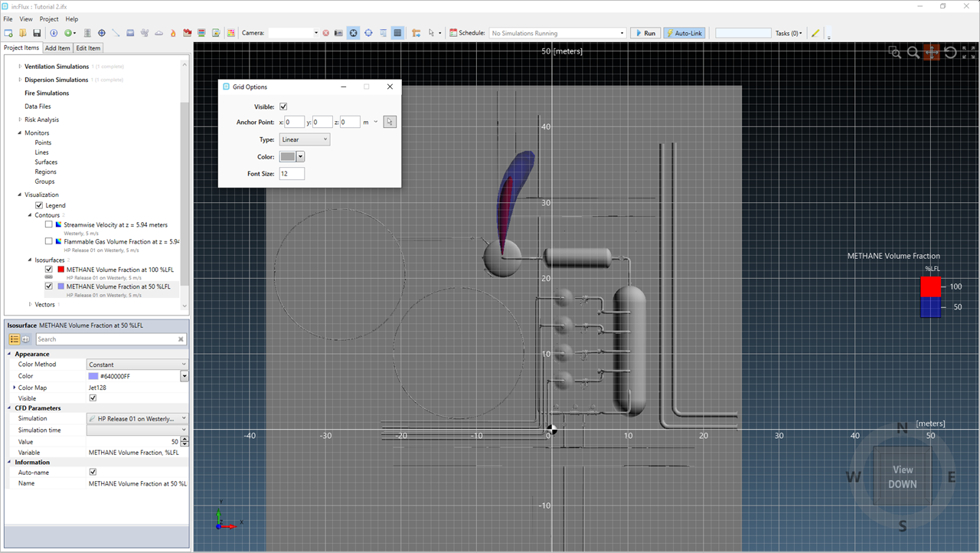Open the Project menu
This screenshot has height=553, width=980.
pyautogui.click(x=49, y=19)
